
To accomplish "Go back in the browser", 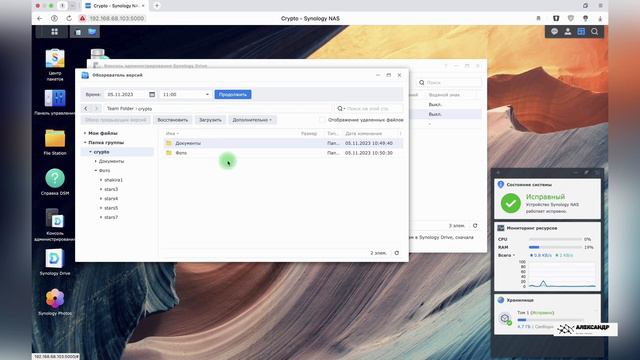I will pos(40,18).
